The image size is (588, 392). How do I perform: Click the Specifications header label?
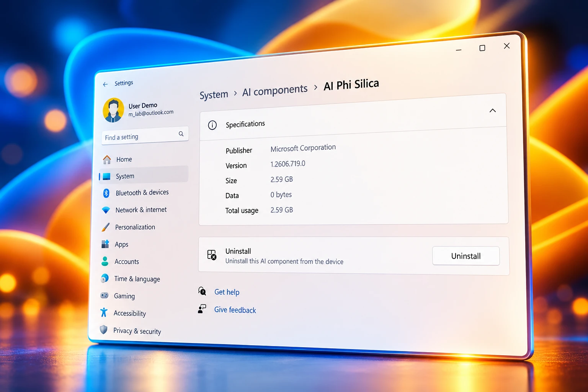[245, 124]
